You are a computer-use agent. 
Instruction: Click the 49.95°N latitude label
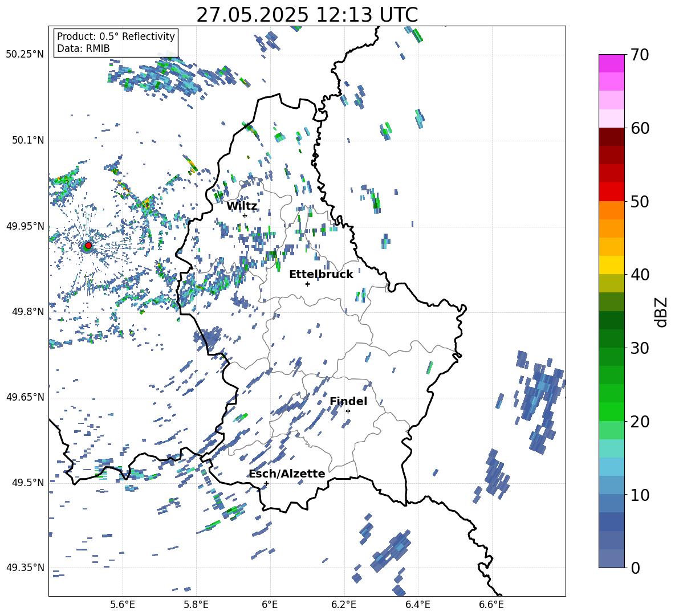point(25,226)
